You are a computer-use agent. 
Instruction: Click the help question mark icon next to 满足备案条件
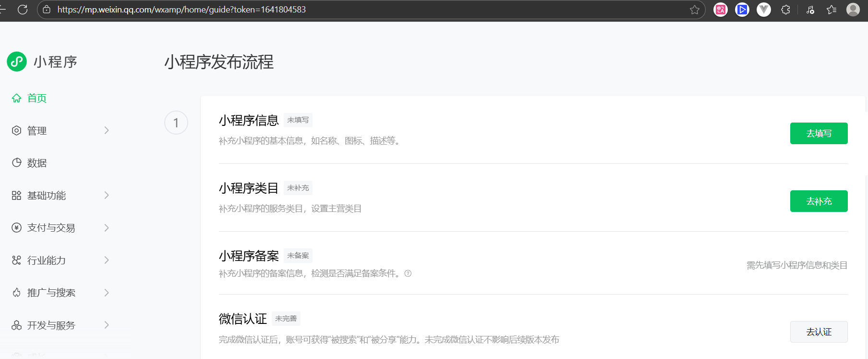pos(408,273)
